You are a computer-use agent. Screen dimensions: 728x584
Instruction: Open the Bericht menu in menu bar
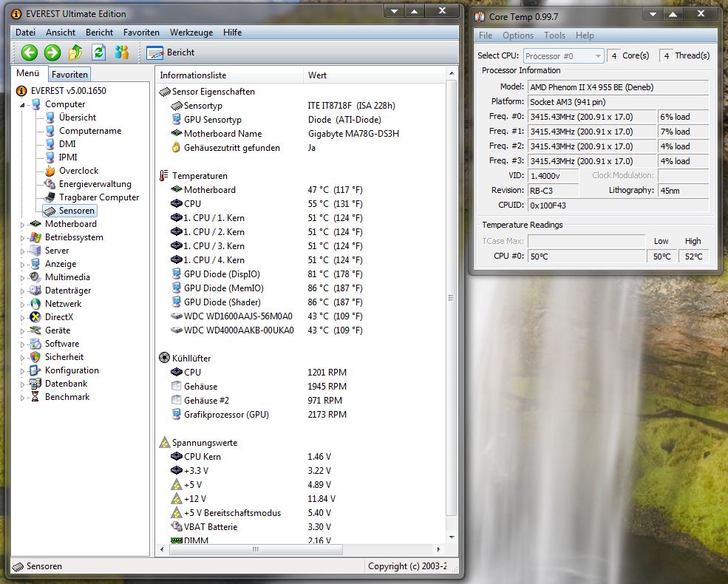point(99,32)
